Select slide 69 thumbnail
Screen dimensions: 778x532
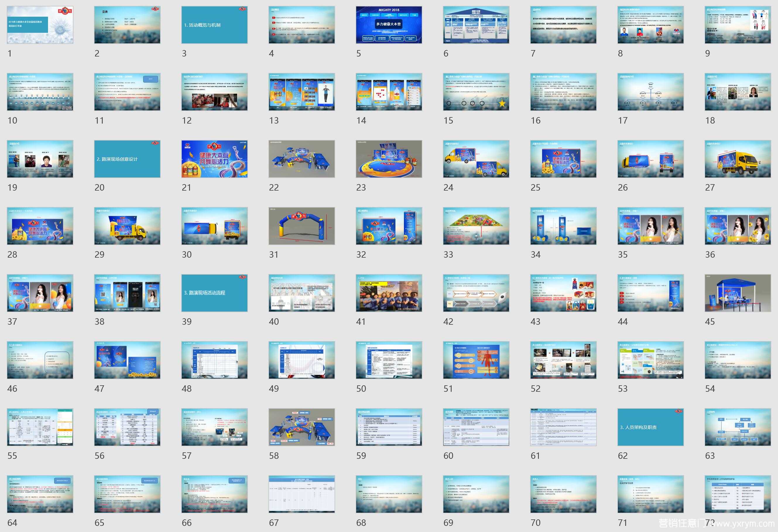point(476,494)
